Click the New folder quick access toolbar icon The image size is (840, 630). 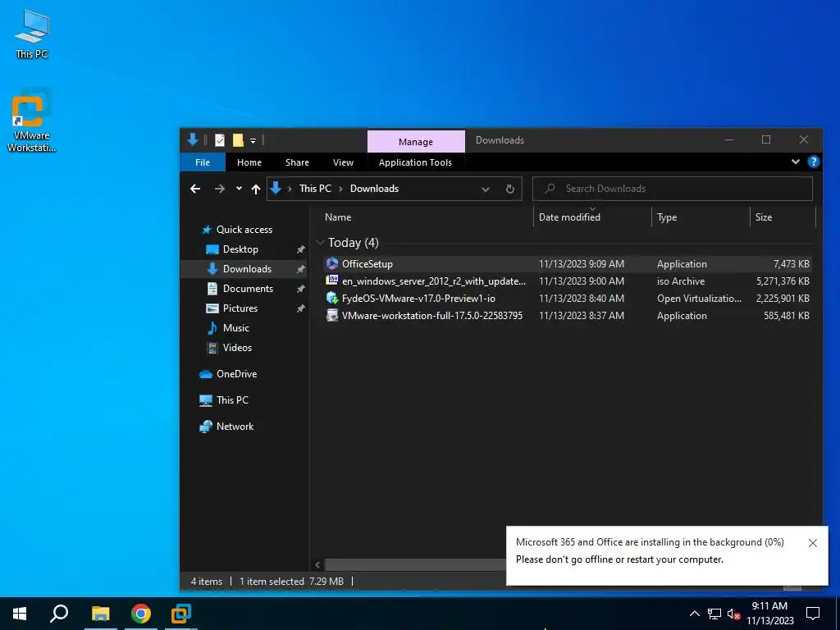(238, 140)
